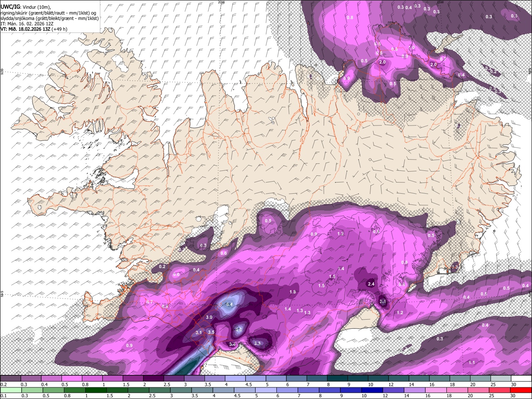Click the '30' label on the upper legend row
The height and width of the screenshot is (399, 532).
[513, 384]
